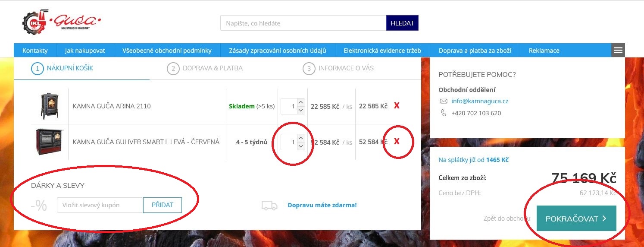Image resolution: width=644 pixels, height=247 pixels.
Task: Click the total price 75 169 Kč
Action: (x=584, y=178)
